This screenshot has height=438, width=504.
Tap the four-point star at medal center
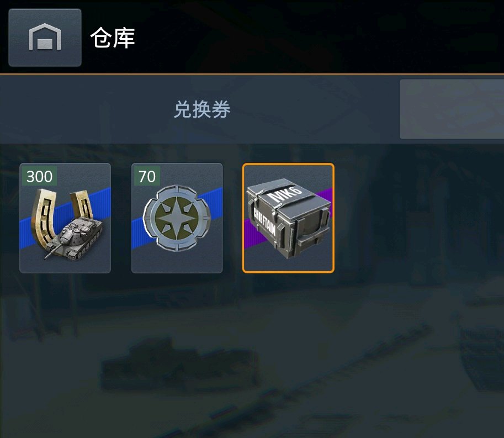click(177, 218)
